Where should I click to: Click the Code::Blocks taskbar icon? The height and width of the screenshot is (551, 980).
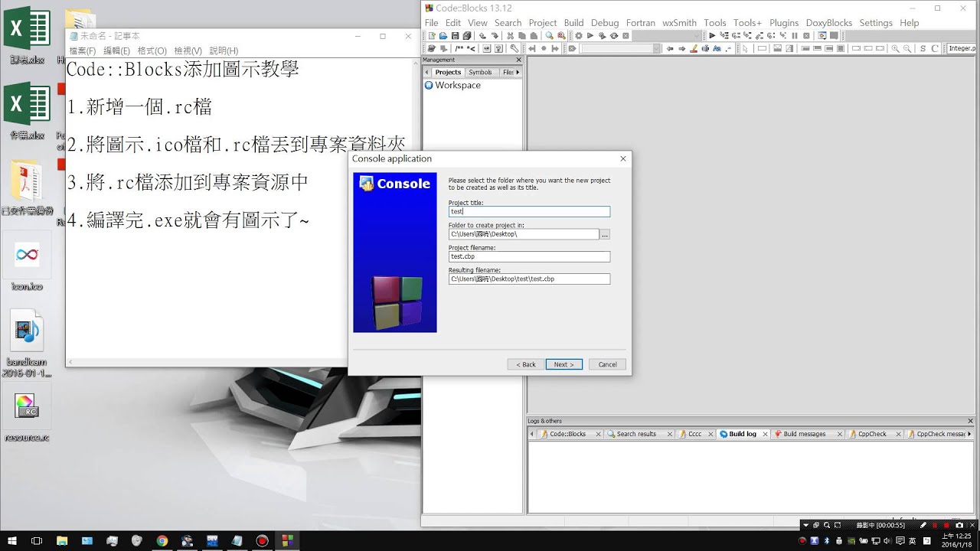pyautogui.click(x=288, y=541)
